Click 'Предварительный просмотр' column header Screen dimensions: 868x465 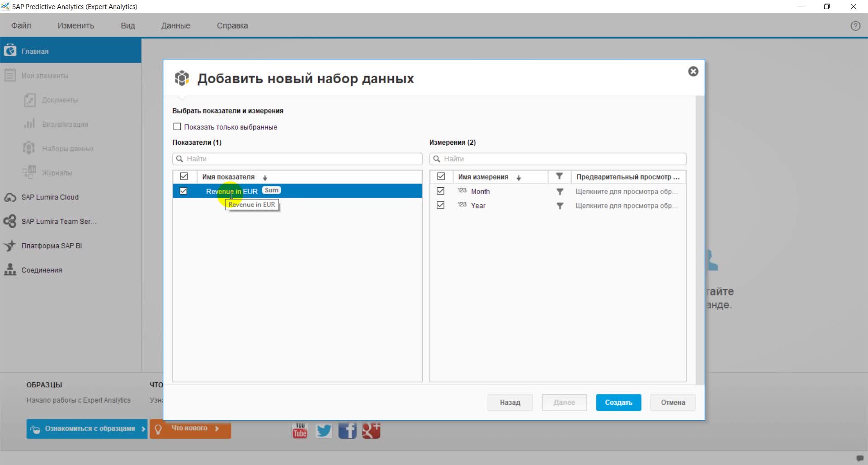(628, 176)
